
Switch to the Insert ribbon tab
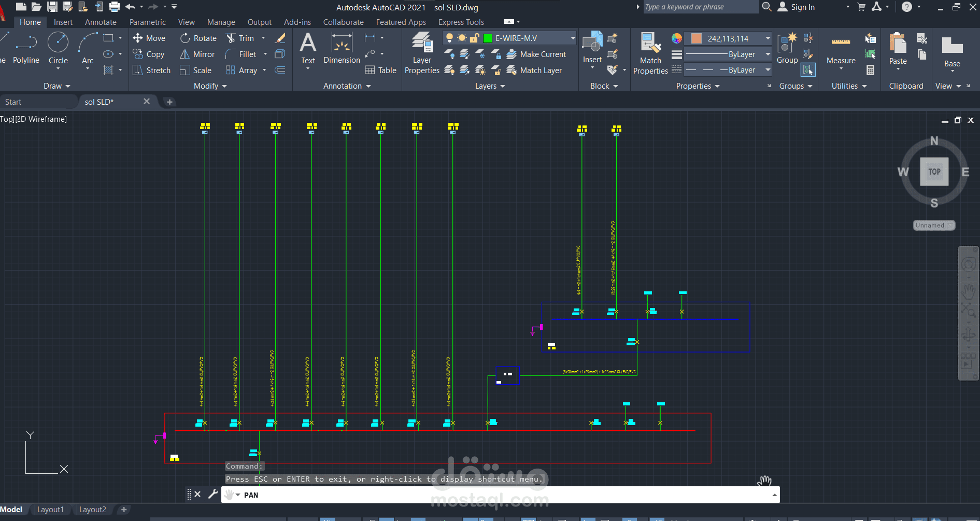pyautogui.click(x=63, y=22)
